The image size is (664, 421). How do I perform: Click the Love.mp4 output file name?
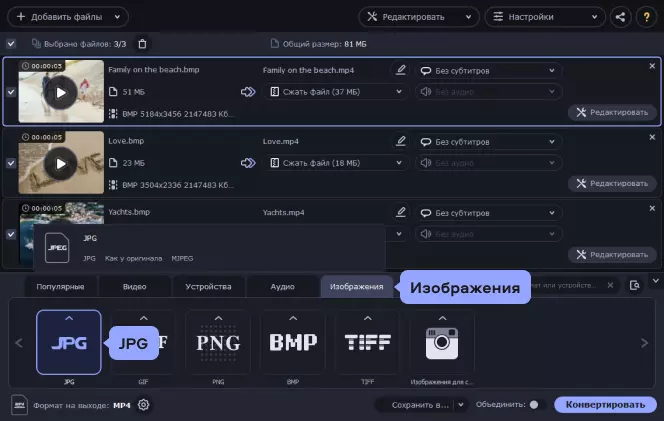click(x=280, y=141)
